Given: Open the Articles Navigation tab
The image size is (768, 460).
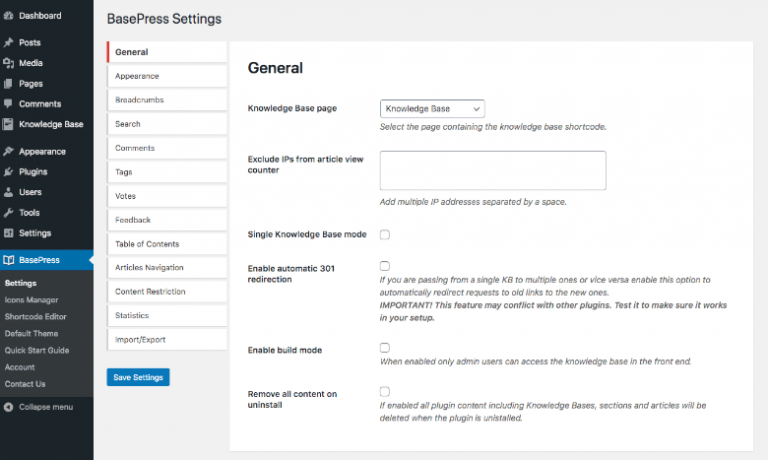Looking at the screenshot, I should 167,267.
